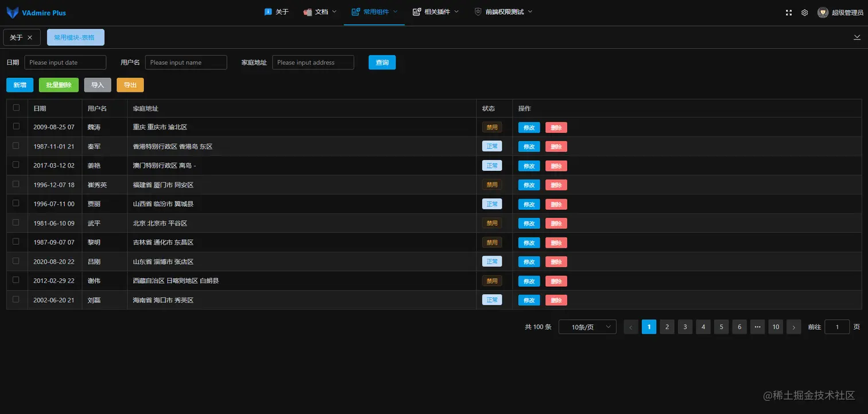Viewport: 868px width, 414px height.
Task: Click the 正常 status tag for 秦军
Action: 492,146
